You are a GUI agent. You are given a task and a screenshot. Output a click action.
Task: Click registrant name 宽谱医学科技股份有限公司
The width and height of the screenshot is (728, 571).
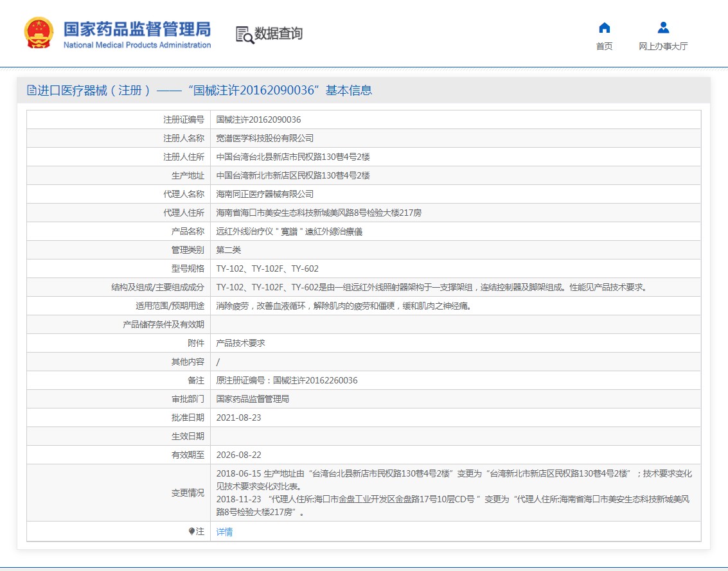265,138
